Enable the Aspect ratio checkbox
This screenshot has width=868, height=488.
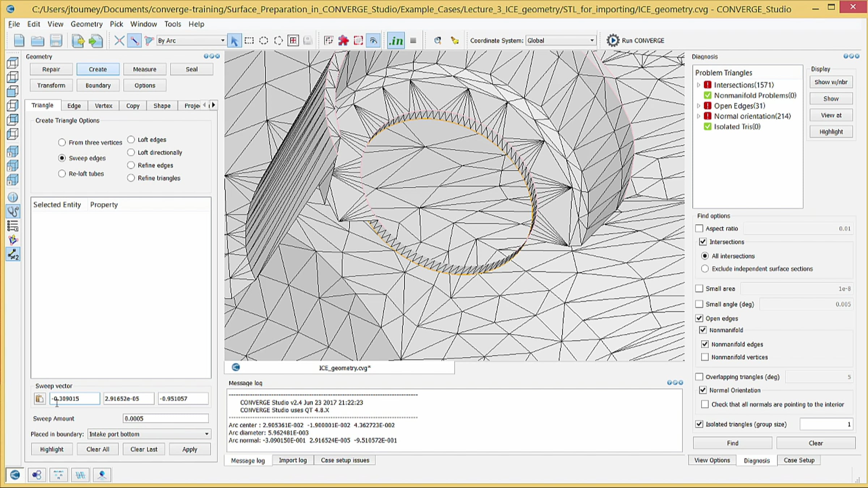click(699, 228)
